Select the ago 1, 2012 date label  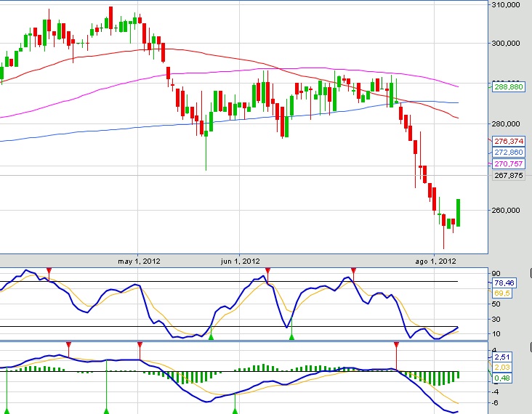pos(434,261)
